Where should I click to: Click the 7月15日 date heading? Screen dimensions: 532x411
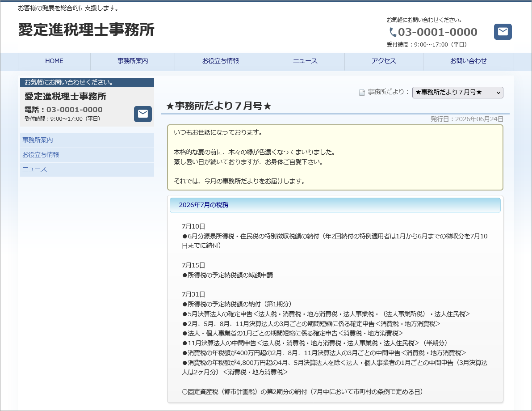point(193,265)
